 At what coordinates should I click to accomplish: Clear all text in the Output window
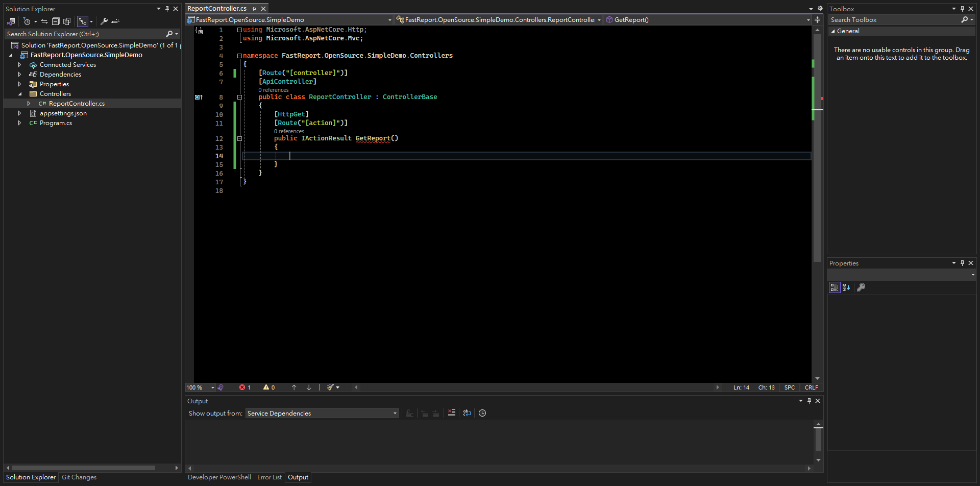452,413
